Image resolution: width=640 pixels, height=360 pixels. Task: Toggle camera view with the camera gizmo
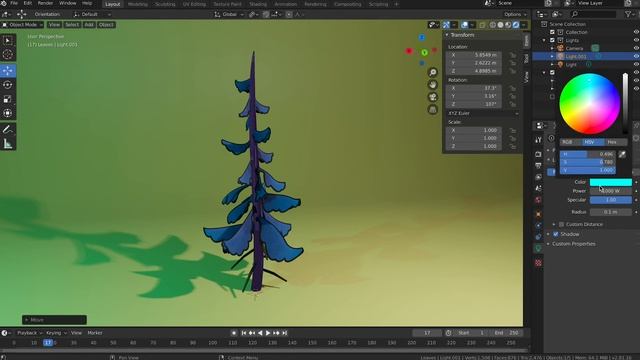433,97
